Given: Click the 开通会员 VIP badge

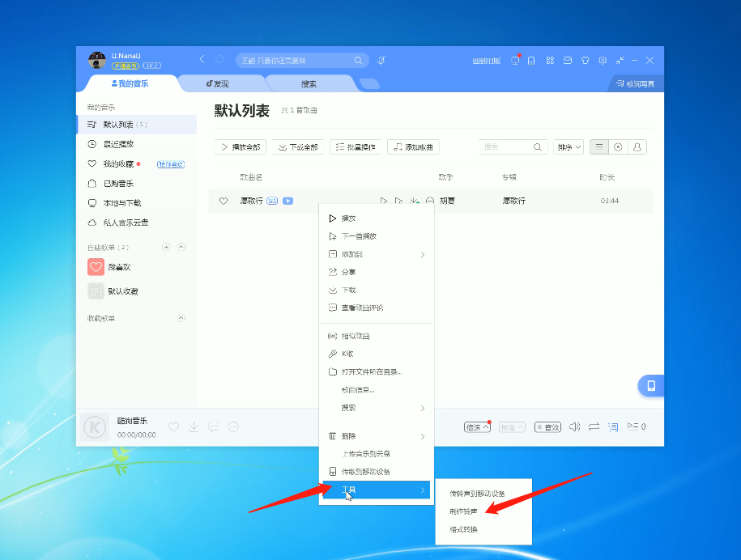Looking at the screenshot, I should click(126, 66).
